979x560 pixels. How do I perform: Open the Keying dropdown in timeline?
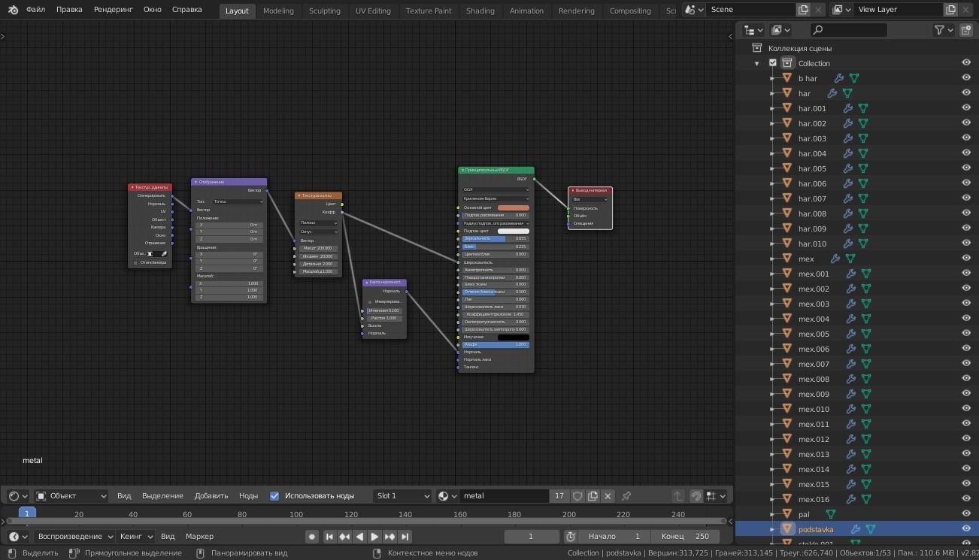pyautogui.click(x=135, y=537)
